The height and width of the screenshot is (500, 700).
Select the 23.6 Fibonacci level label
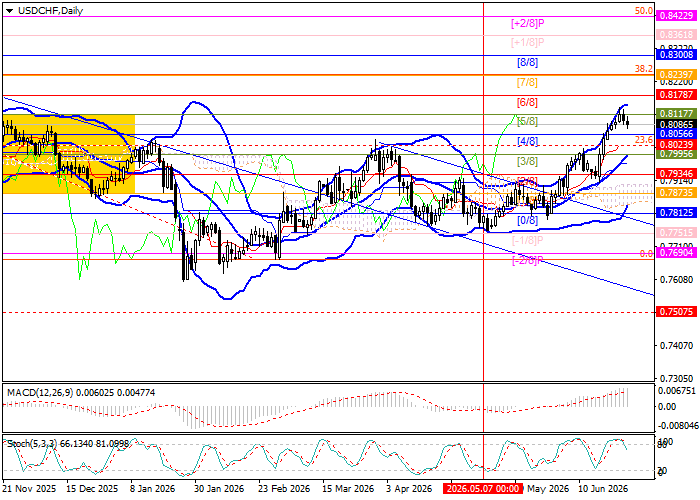(x=644, y=140)
